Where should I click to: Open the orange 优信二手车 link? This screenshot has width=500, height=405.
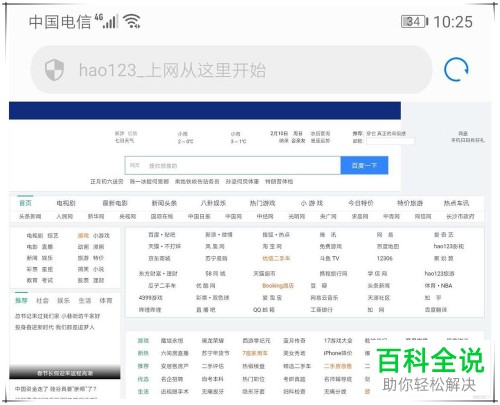276,258
